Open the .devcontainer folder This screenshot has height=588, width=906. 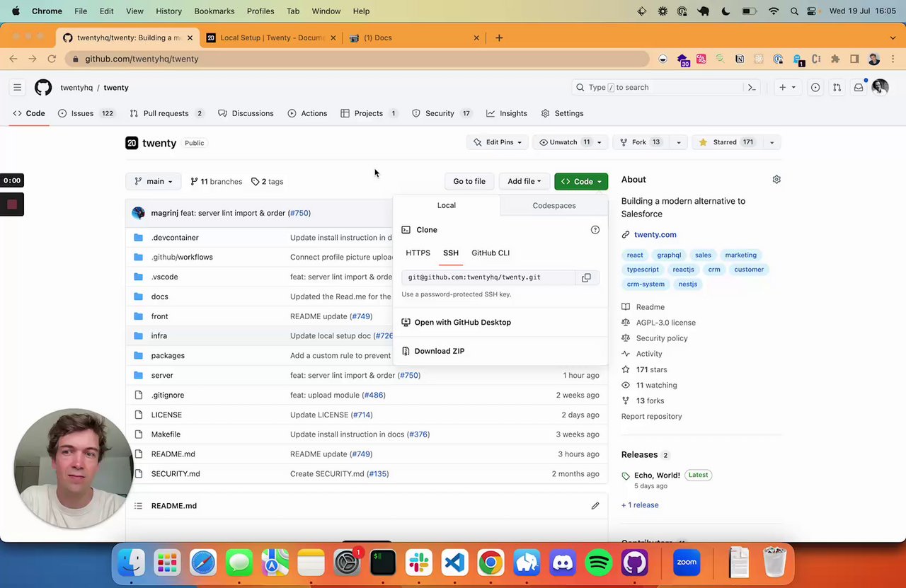point(175,238)
